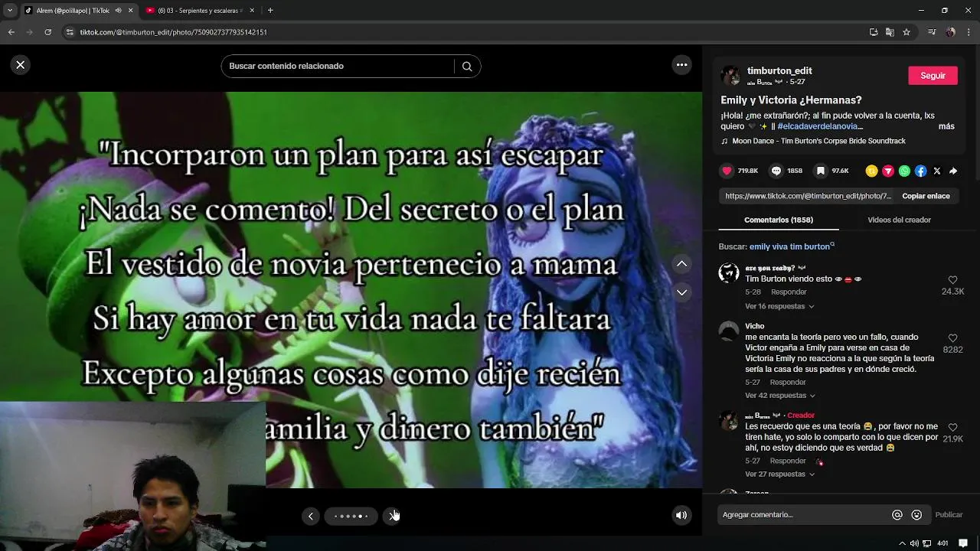This screenshot has width=980, height=551.
Task: Expand 'Ver 16 respuestas'
Action: pyautogui.click(x=779, y=306)
